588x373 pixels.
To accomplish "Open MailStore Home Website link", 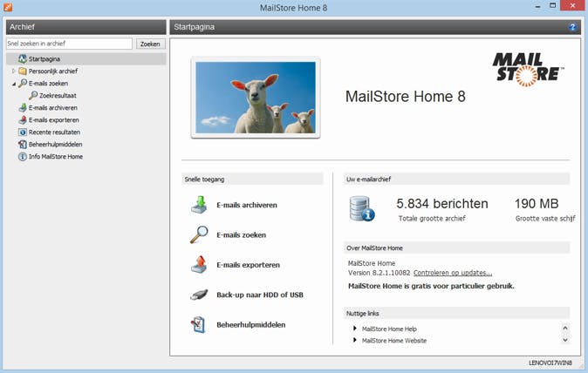I will tap(394, 341).
